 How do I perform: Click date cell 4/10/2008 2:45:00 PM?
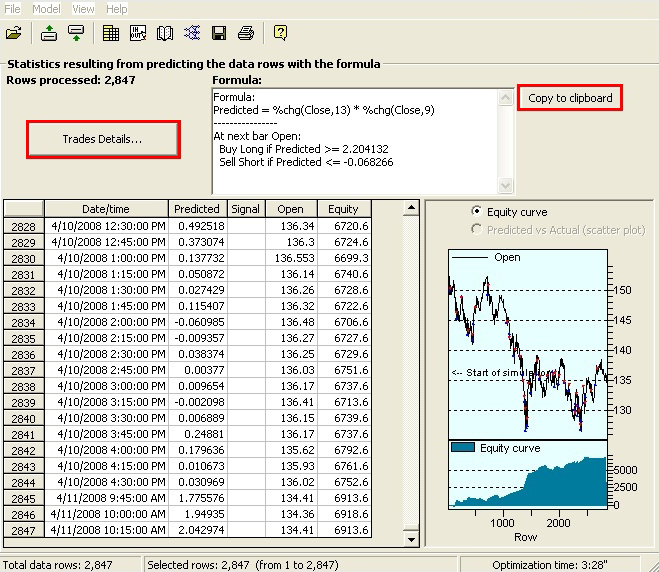pyautogui.click(x=106, y=370)
